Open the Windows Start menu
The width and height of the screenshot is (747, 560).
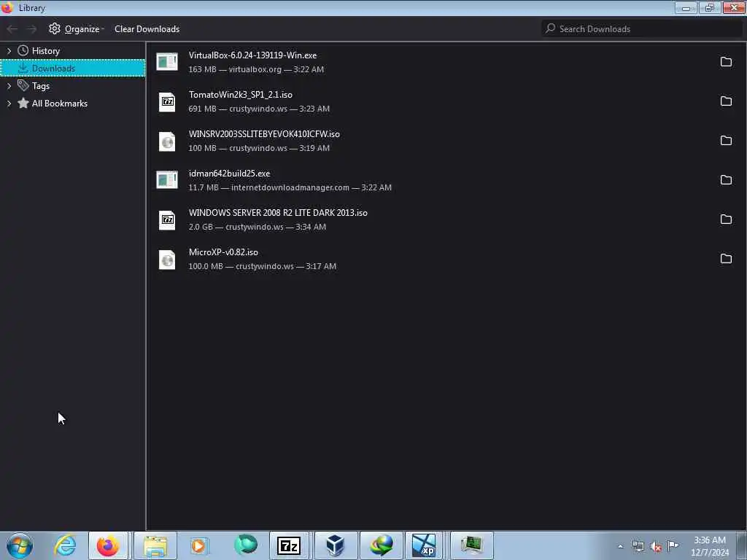coord(20,545)
